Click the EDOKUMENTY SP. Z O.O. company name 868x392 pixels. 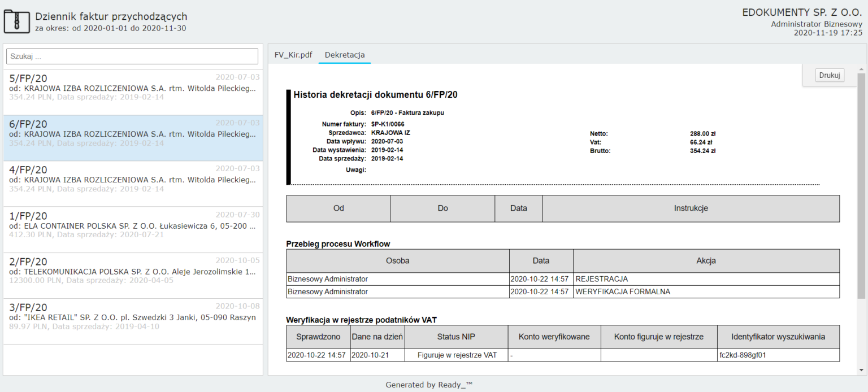pos(802,12)
